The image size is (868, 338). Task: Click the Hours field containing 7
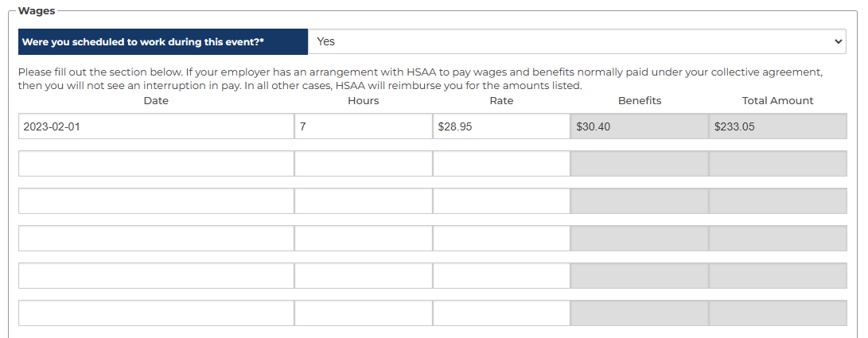(x=364, y=126)
